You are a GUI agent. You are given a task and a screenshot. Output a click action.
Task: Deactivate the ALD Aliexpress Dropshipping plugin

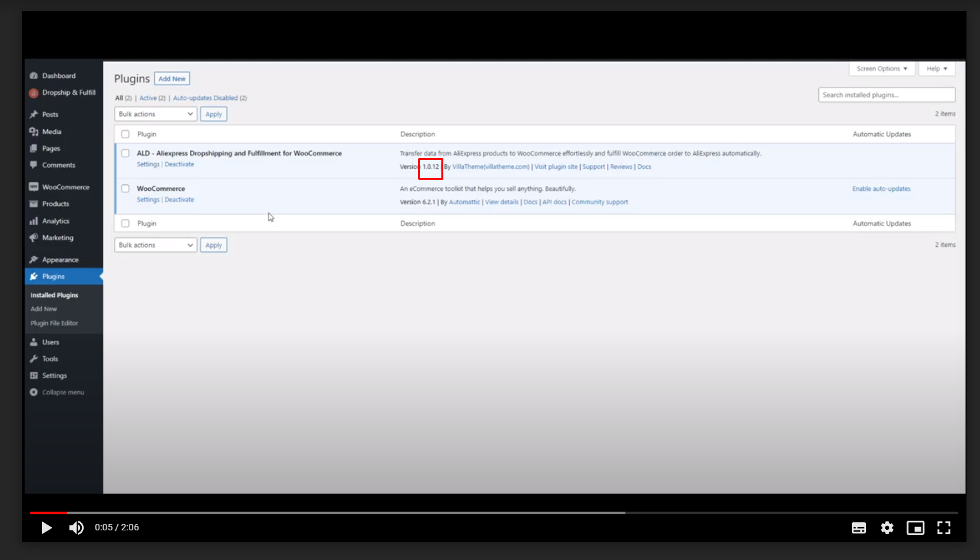[179, 164]
